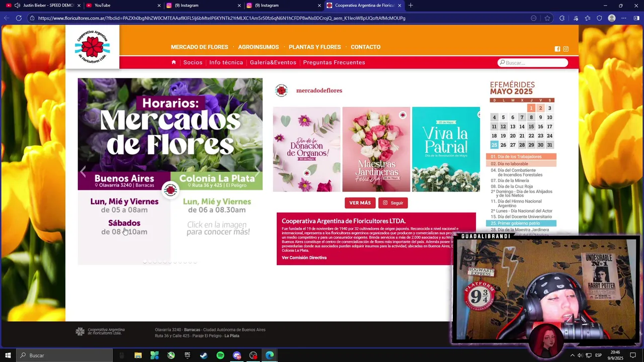Open Día de la Donación de Órganos post
Screen dimensions: 644x362
coord(306,149)
